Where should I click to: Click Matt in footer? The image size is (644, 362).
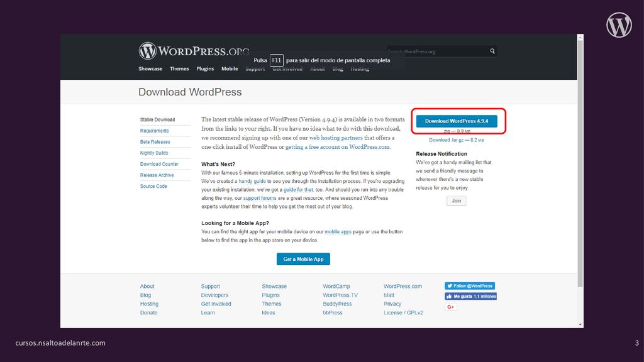coord(389,295)
